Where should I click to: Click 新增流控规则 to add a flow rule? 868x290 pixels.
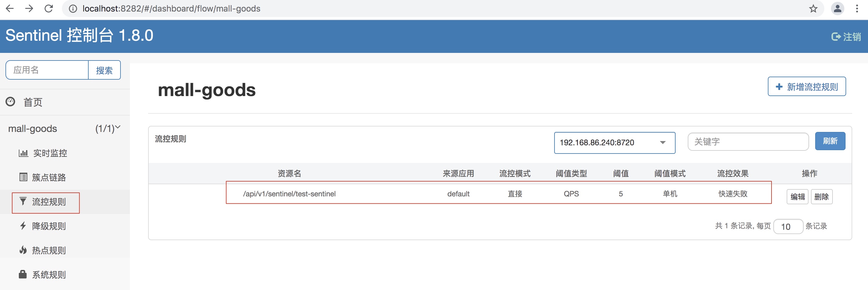[807, 87]
